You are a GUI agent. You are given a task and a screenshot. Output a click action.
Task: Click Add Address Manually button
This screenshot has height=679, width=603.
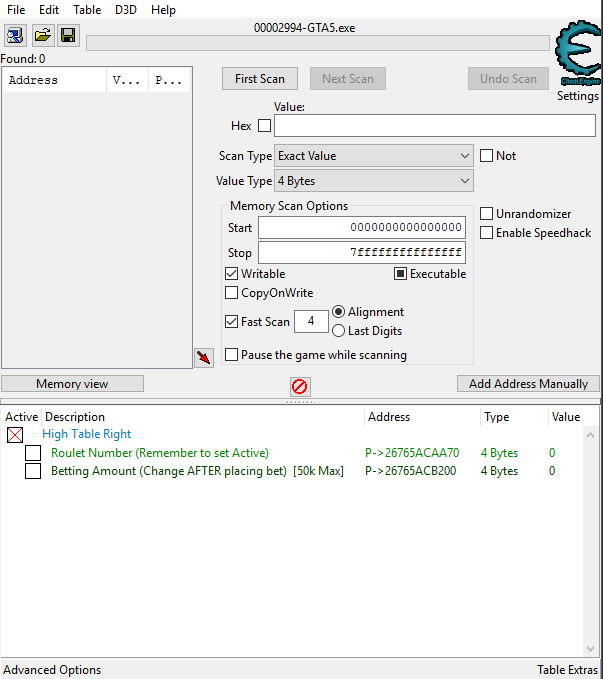pyautogui.click(x=528, y=384)
